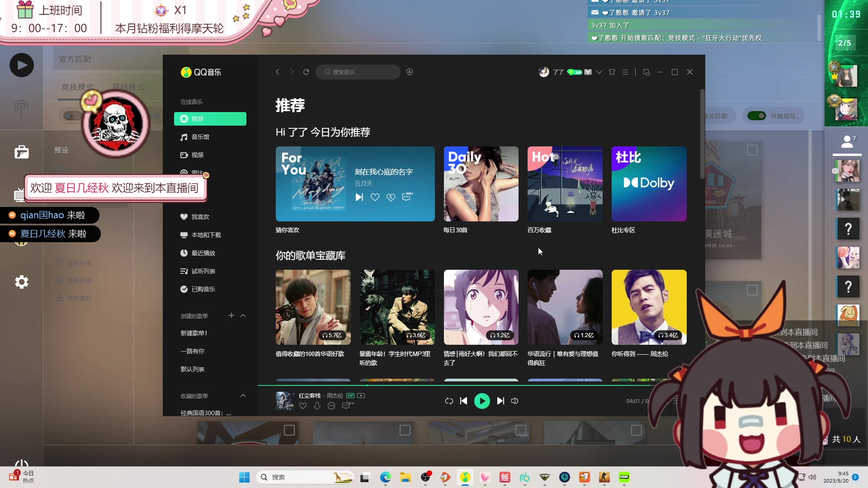Screen dimensions: 868x488
Task: Click the refresh icon next to search box
Action: tap(306, 72)
